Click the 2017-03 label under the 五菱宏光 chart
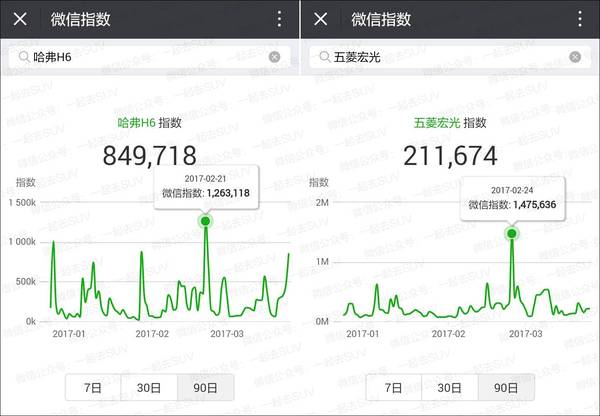This screenshot has width=600, height=416. pyautogui.click(x=526, y=334)
